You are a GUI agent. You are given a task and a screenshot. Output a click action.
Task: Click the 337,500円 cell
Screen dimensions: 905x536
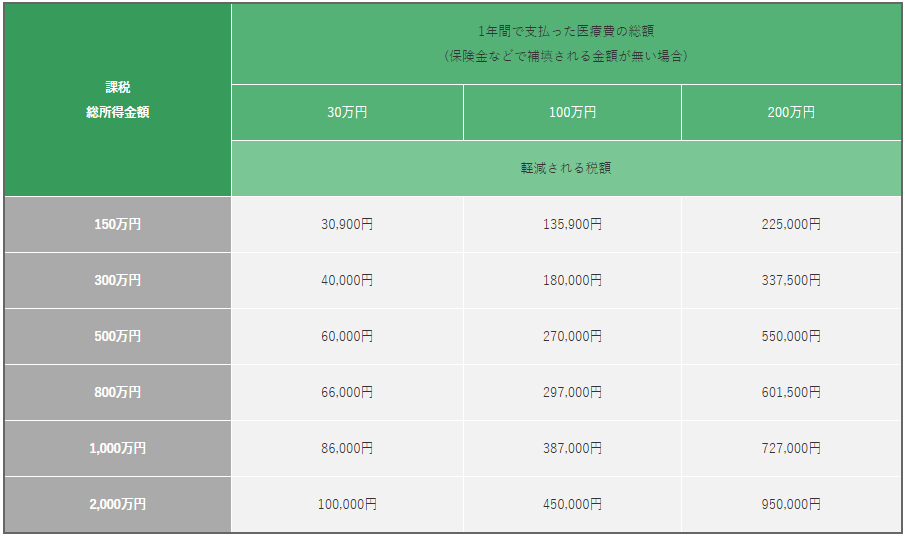[791, 280]
